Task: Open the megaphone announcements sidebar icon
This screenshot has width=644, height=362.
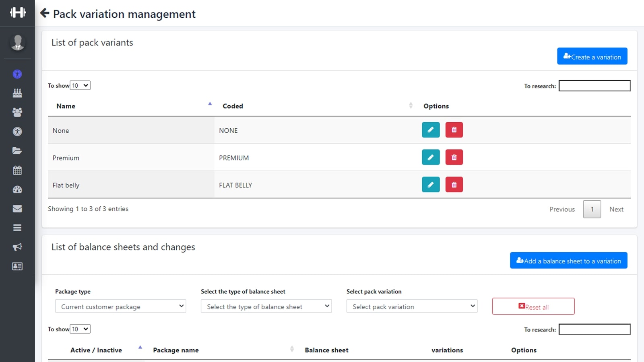Action: coord(17,247)
